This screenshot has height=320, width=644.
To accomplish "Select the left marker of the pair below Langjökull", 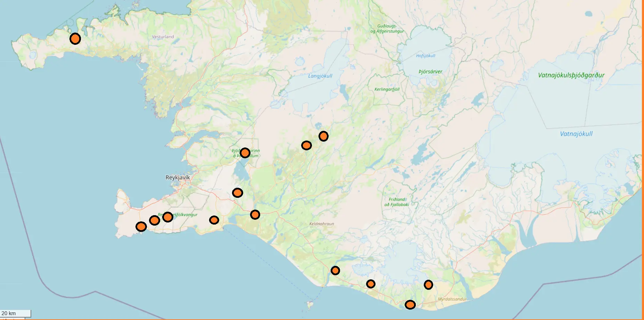I will [x=306, y=145].
